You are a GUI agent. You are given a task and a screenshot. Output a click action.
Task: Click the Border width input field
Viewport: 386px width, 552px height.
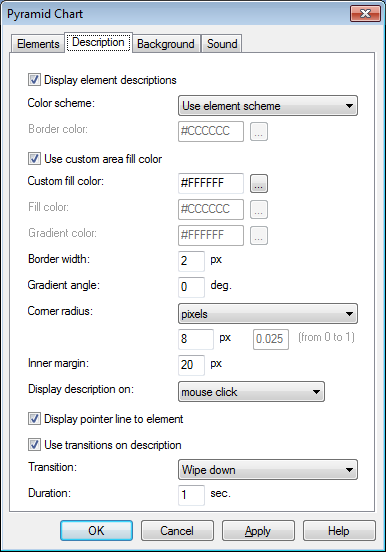click(x=191, y=261)
